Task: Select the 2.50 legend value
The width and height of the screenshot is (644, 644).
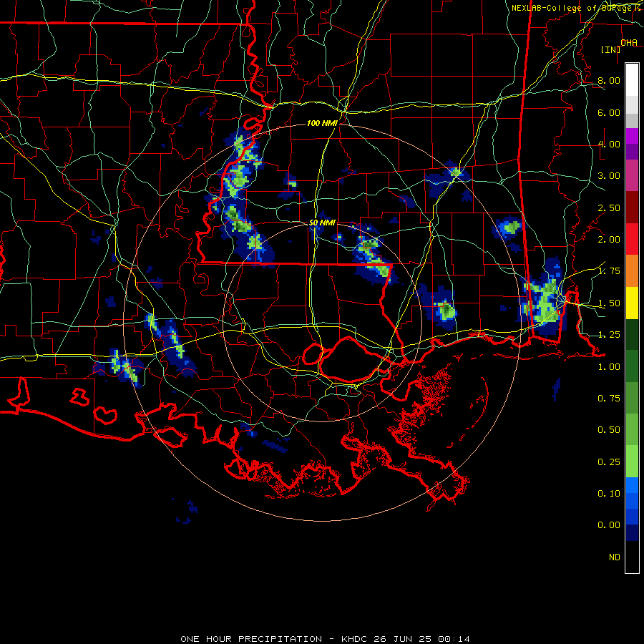Action: (x=609, y=208)
